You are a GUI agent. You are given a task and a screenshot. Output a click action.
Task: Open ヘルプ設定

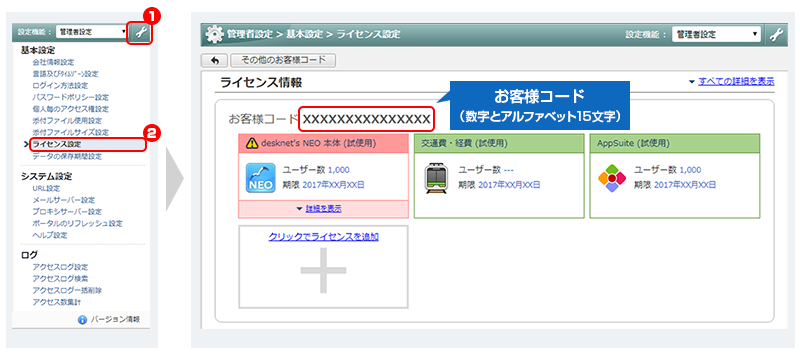point(49,235)
